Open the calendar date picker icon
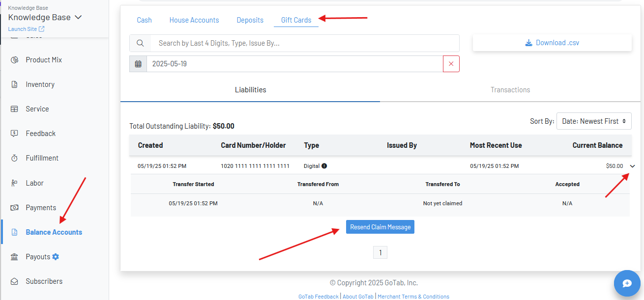Viewport: 644px width, 300px height. 138,64
